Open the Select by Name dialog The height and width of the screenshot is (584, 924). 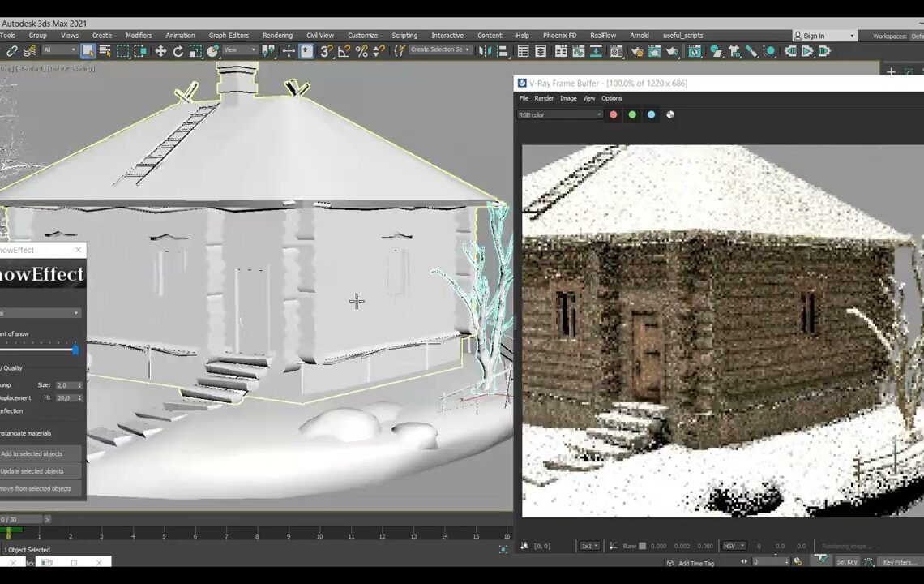tap(105, 51)
